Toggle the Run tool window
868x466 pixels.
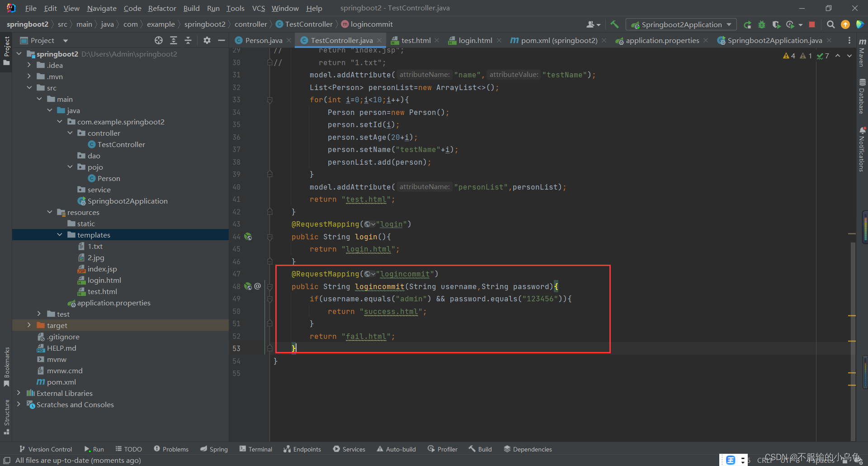pyautogui.click(x=94, y=449)
